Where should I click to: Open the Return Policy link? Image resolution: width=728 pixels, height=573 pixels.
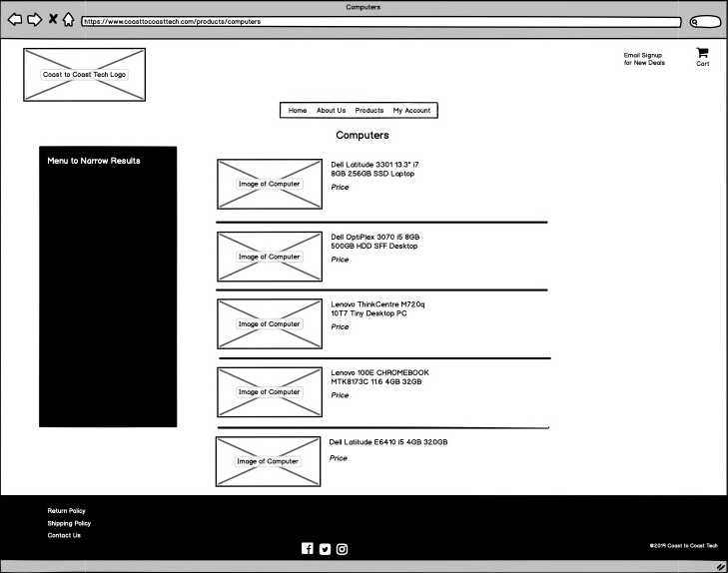tap(67, 511)
